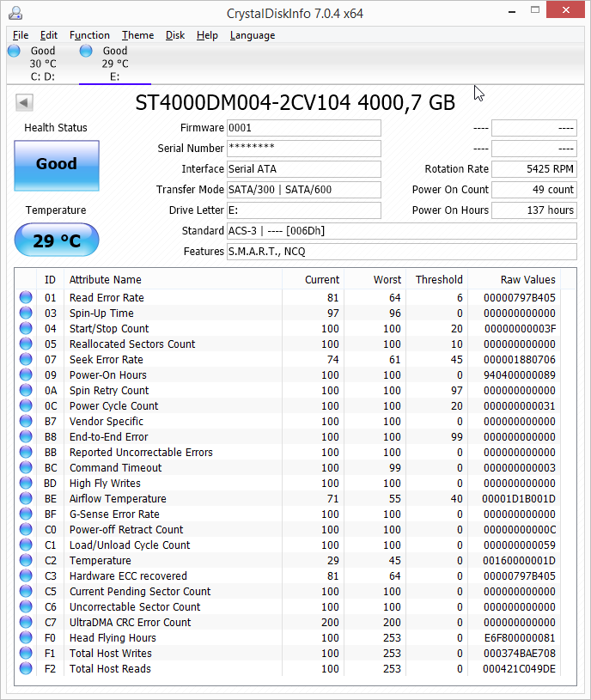Viewport: 591px width, 700px height.
Task: Select the C: D: disk status orb
Action: coord(15,51)
